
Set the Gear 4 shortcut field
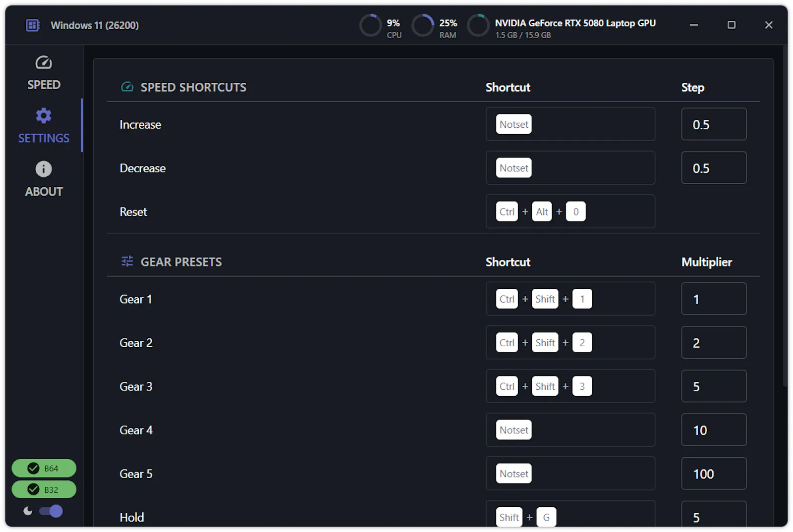570,429
